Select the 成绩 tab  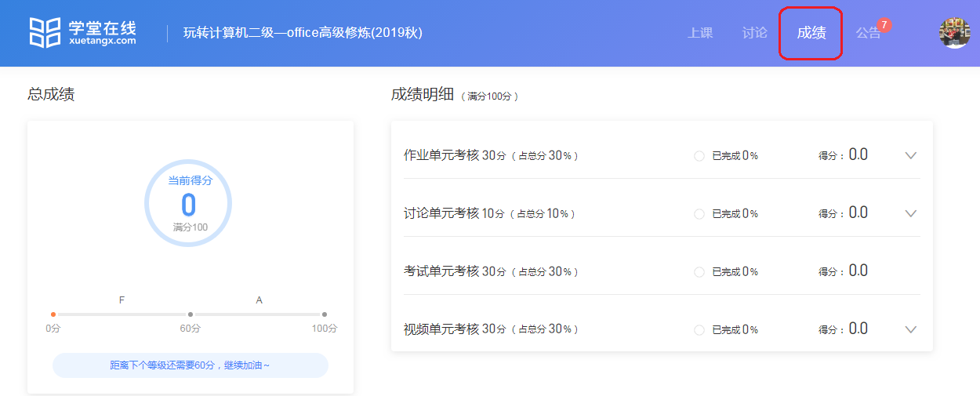click(x=811, y=33)
